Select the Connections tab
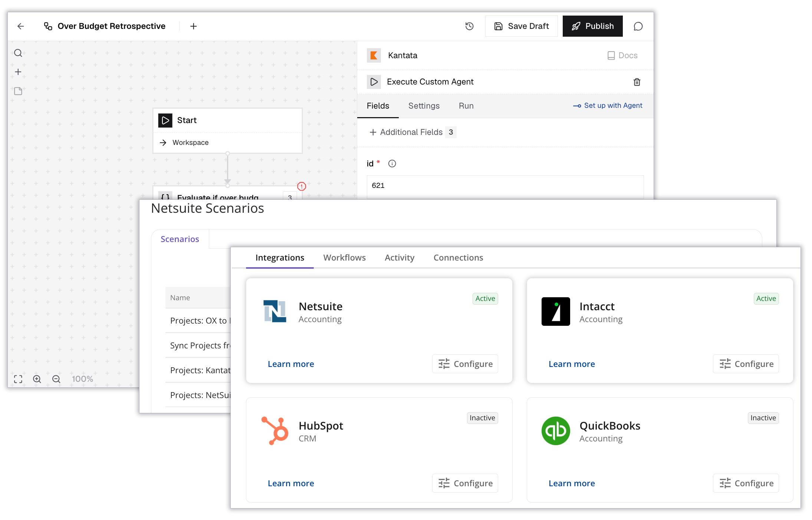 458,258
